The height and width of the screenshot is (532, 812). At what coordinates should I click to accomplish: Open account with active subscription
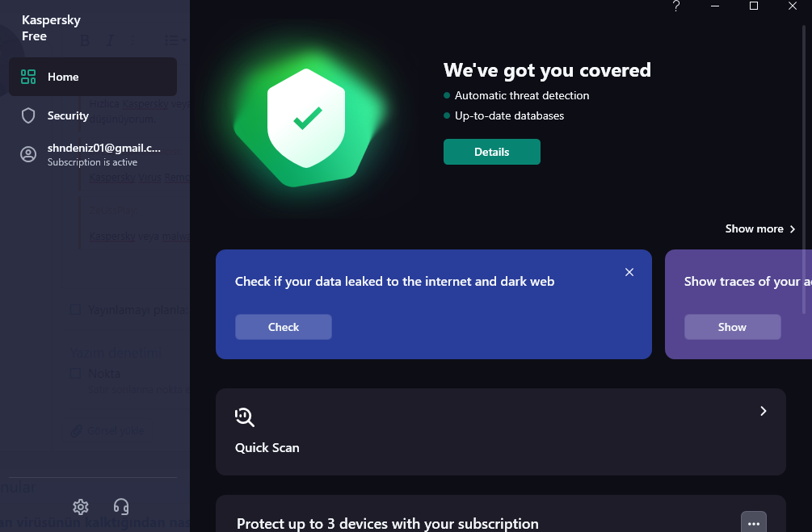[103, 154]
